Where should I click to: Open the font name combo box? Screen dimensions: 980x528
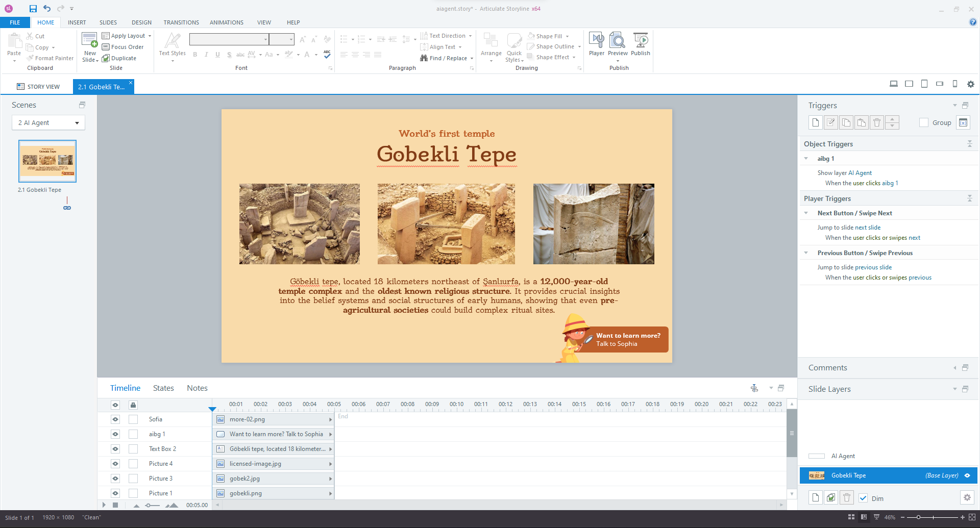[229, 39]
